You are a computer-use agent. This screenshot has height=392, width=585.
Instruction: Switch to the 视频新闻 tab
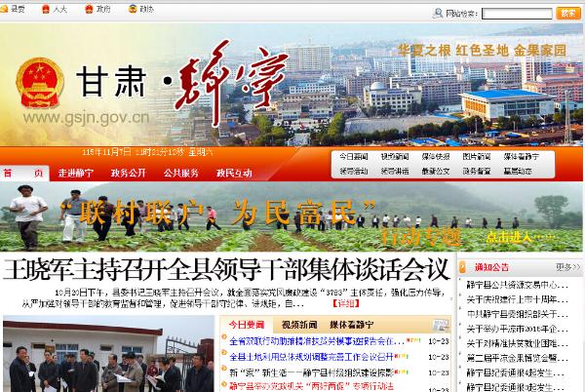tap(298, 324)
